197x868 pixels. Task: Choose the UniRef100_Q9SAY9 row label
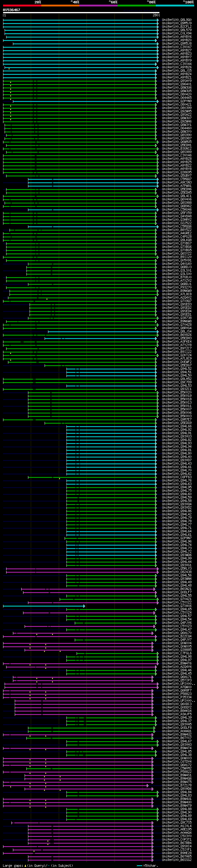pyautogui.click(x=177, y=81)
